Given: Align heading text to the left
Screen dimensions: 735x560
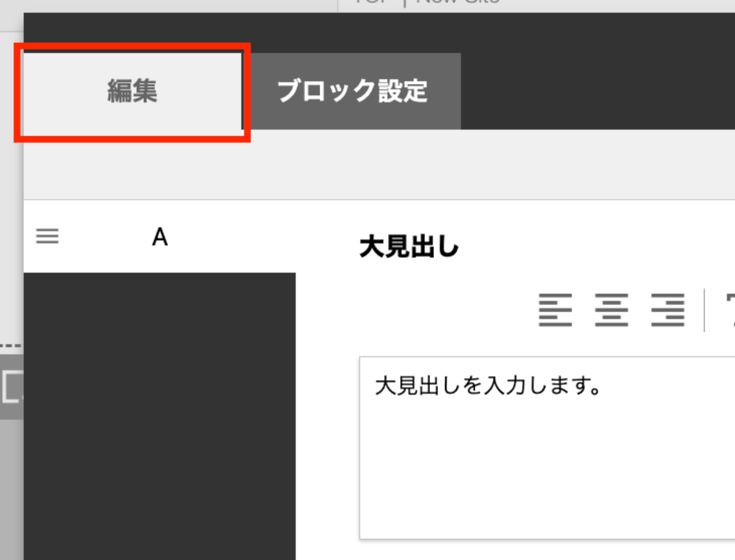Looking at the screenshot, I should click(555, 310).
